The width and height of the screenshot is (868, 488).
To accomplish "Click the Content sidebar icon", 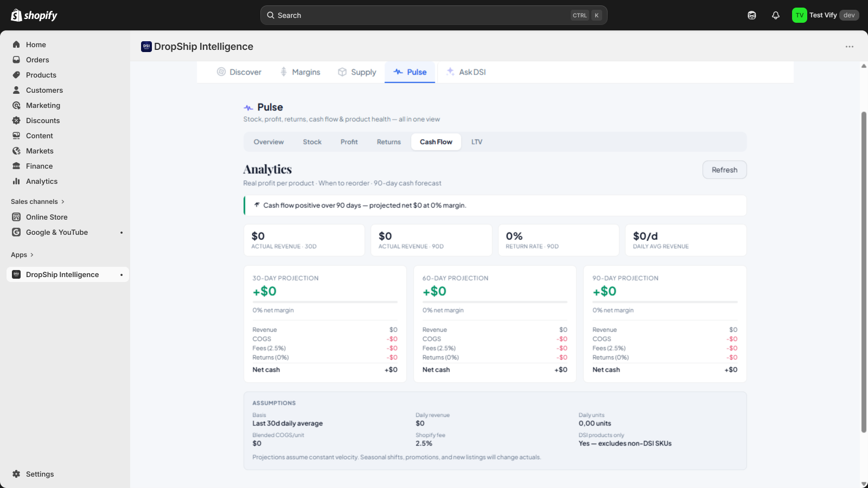I will (16, 136).
